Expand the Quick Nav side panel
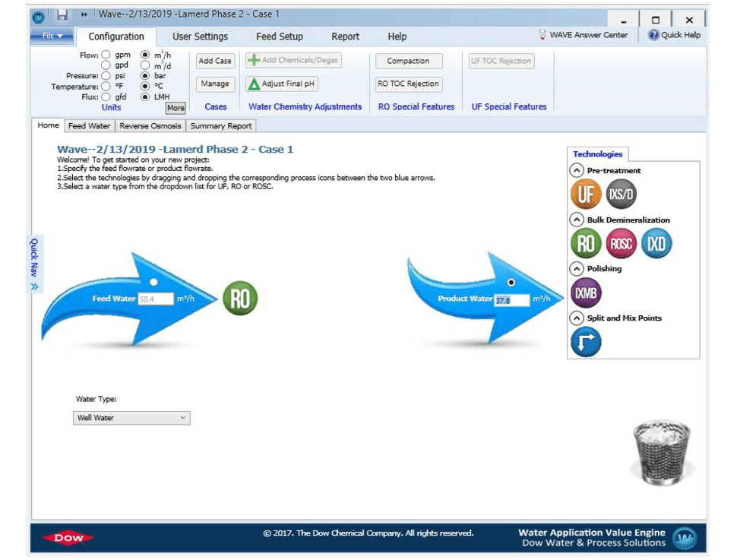The height and width of the screenshot is (560, 737). (35, 264)
